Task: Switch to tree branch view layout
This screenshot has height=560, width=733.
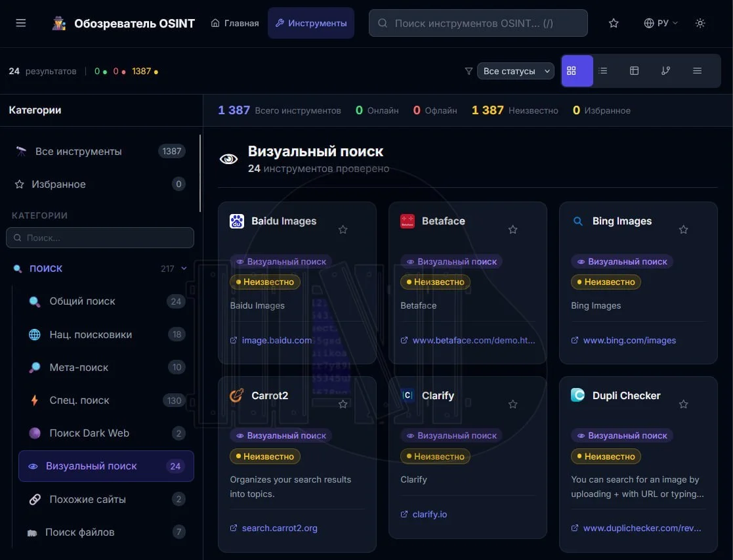Action: (x=665, y=71)
